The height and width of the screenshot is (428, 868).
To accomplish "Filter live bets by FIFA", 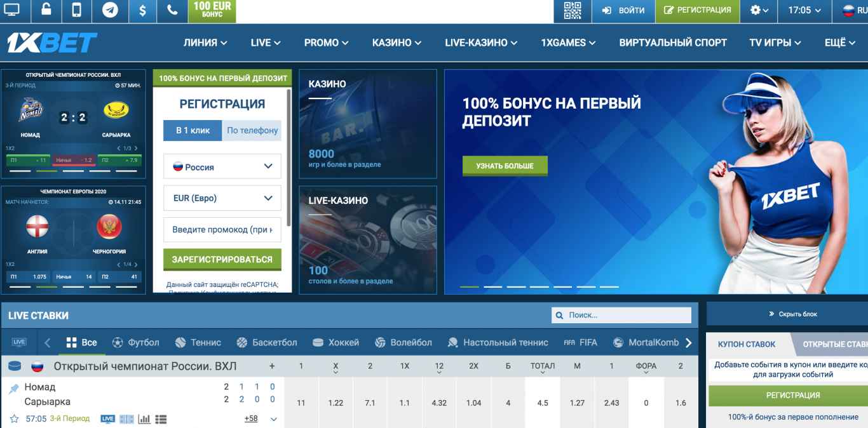I will click(x=581, y=342).
